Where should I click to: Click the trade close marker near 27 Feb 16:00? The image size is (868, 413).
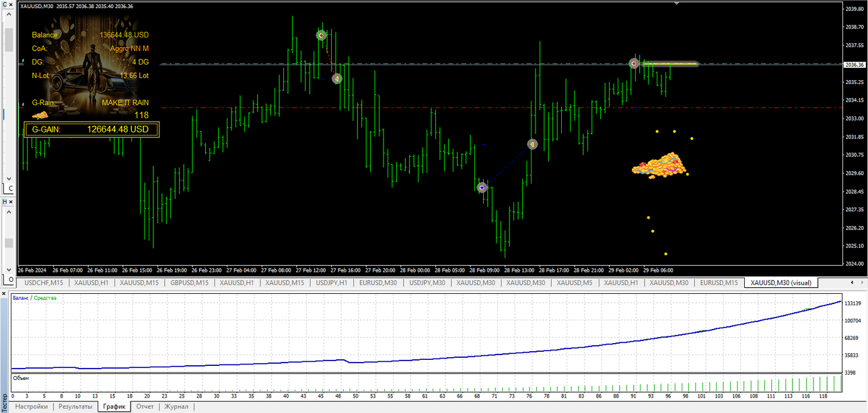coord(337,79)
